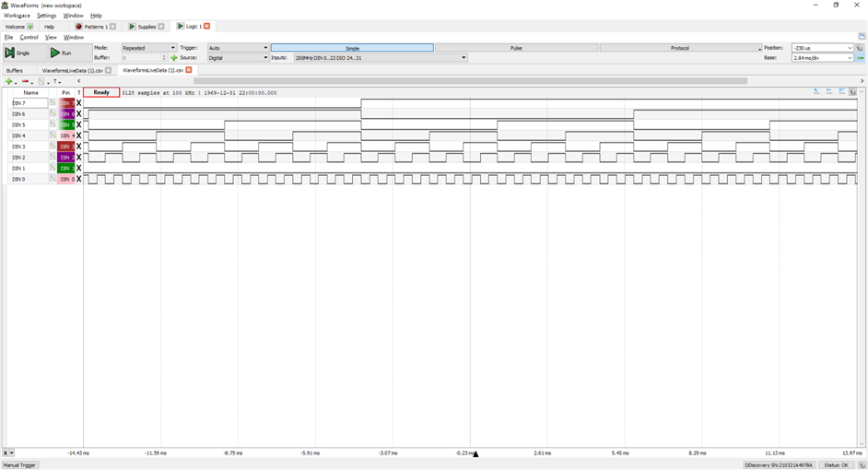Click the red minus remove-signal icon
Viewport: 868px width, 470px height.
click(25, 81)
